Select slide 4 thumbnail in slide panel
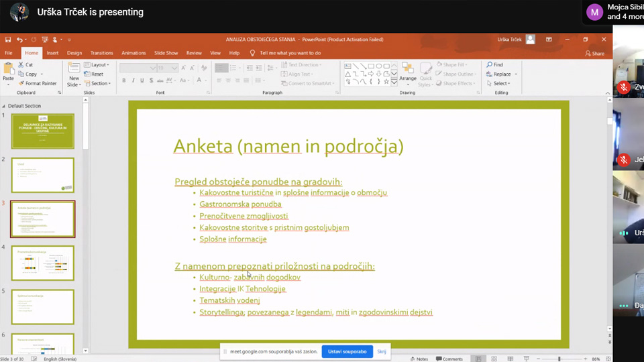Screen dimensions: 644x362 click(x=43, y=263)
